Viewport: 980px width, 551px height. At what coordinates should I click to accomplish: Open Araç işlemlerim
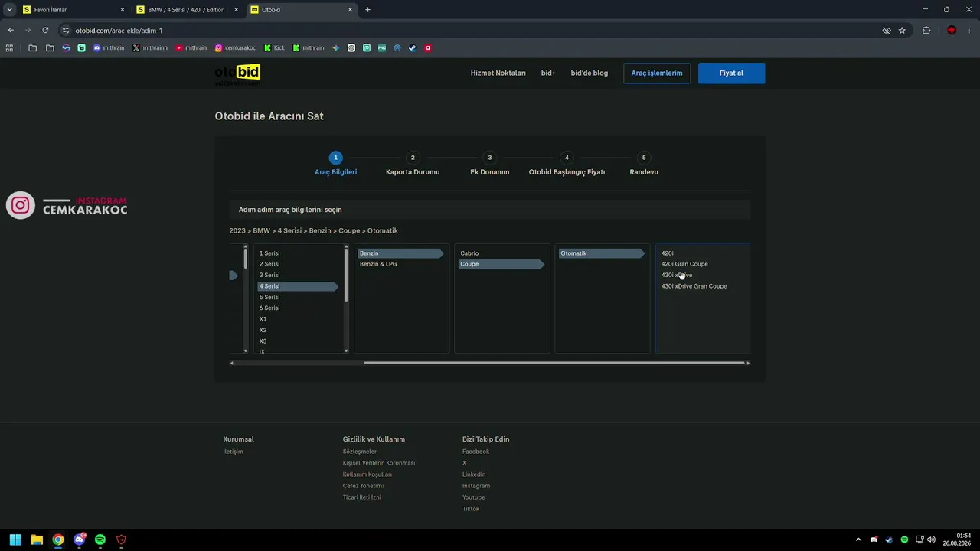(x=657, y=73)
